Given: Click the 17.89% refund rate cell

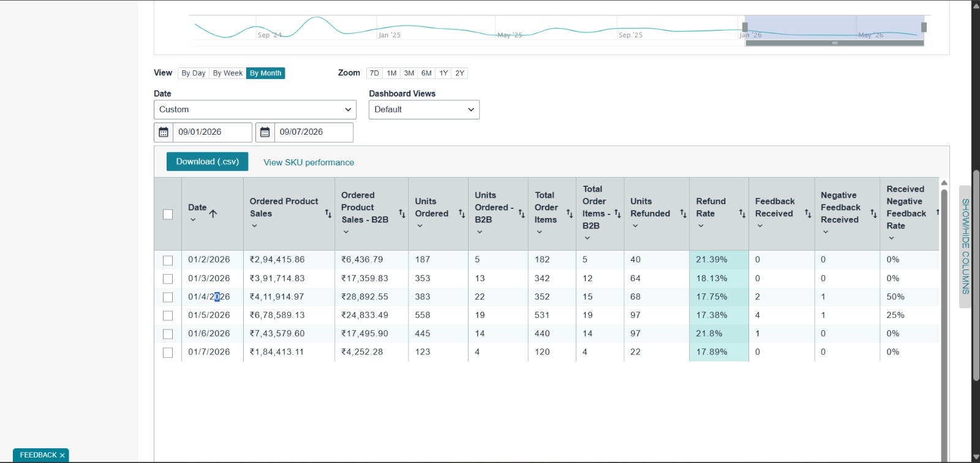Looking at the screenshot, I should tap(719, 352).
